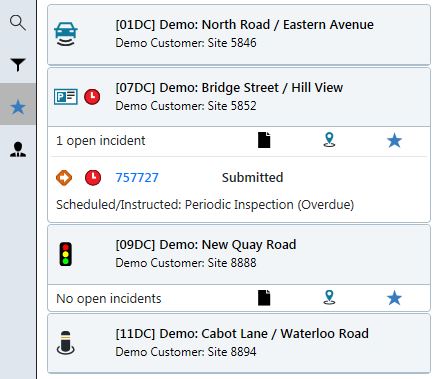Show Bridge Street site on the map
This screenshot has width=434, height=379.
click(x=329, y=140)
